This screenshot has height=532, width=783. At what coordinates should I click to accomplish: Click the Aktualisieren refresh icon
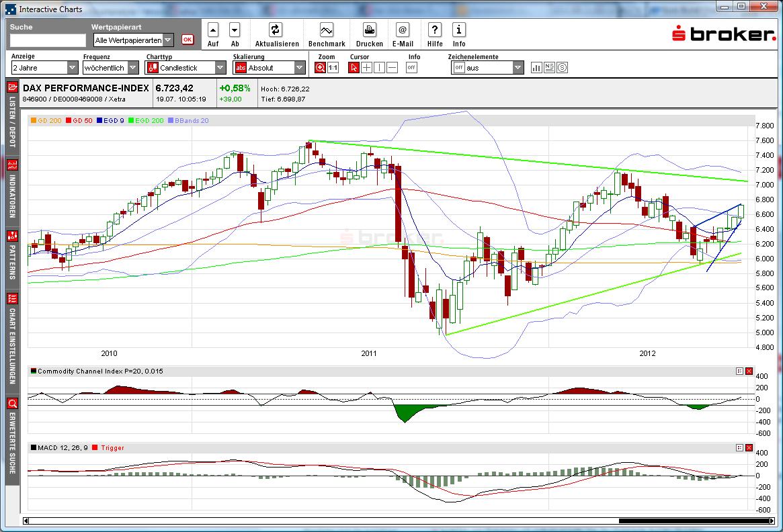[x=277, y=30]
